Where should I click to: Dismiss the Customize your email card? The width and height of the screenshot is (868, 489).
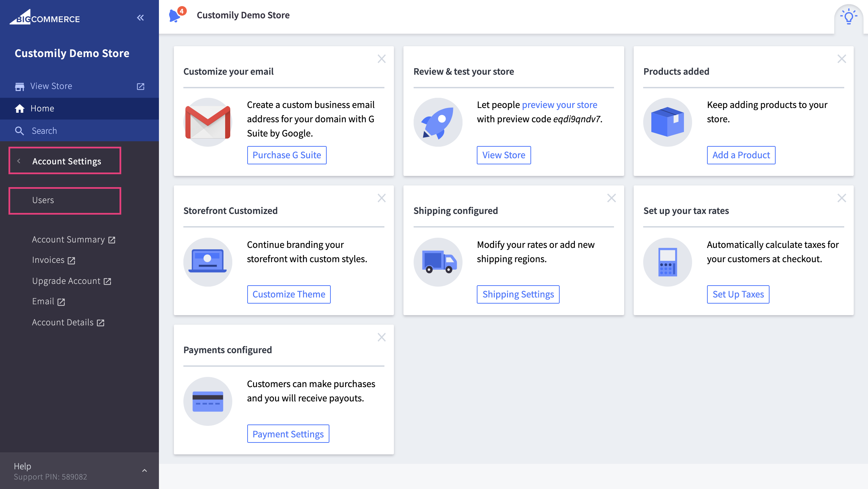381,59
